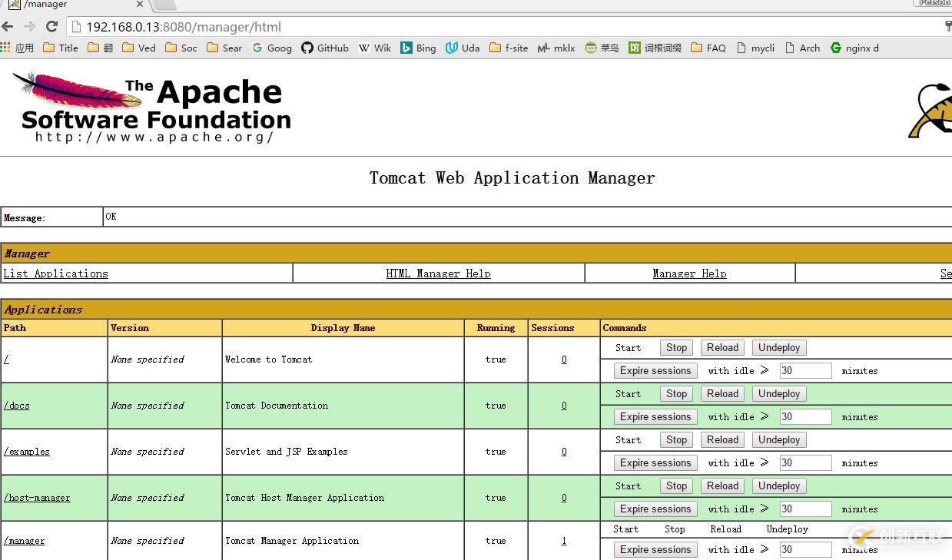This screenshot has width=952, height=560.
Task: Close the /manager browser tab
Action: pyautogui.click(x=140, y=5)
